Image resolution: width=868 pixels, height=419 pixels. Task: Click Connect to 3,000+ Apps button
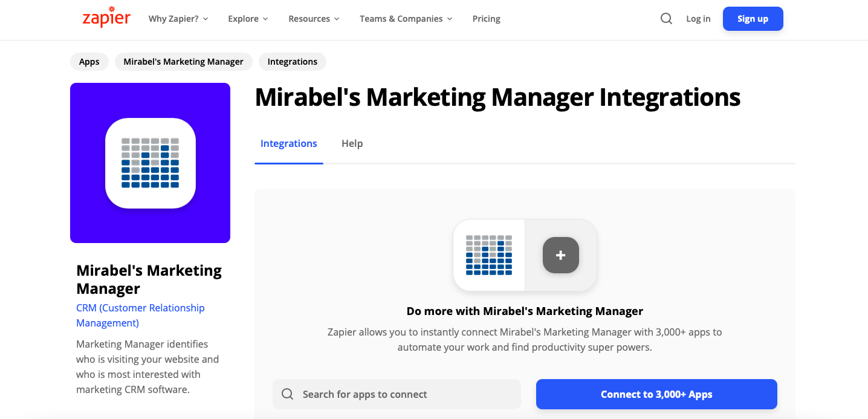656,394
